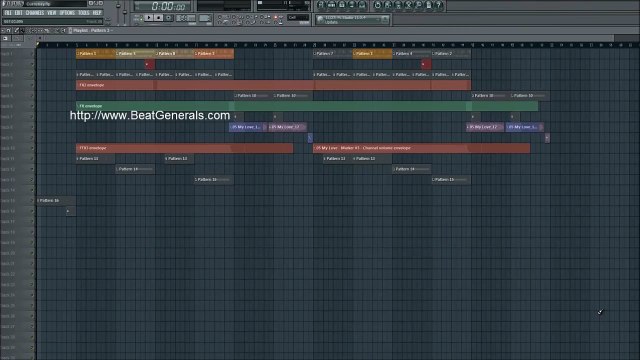Select the Mixbus #3 Channel volume envelope clip
The width and height of the screenshot is (640, 360).
421,148
